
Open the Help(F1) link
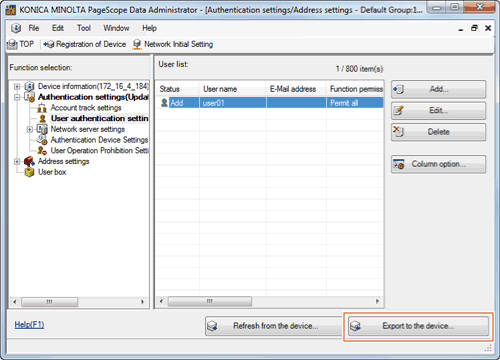29,325
